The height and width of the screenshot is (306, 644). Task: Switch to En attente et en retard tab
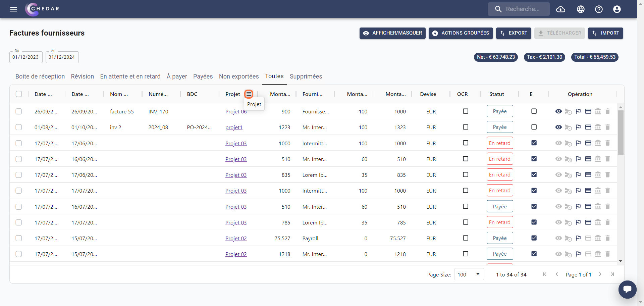pos(130,76)
